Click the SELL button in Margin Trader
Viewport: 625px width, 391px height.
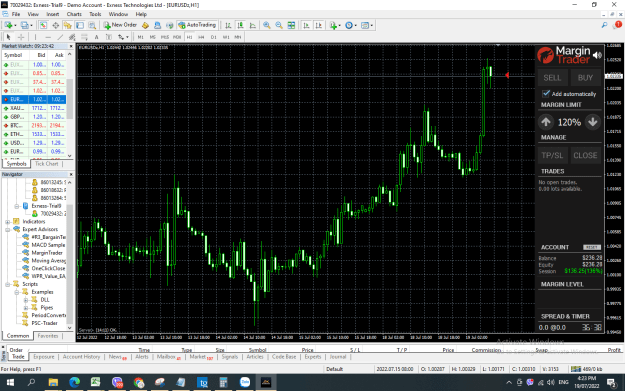(x=552, y=78)
